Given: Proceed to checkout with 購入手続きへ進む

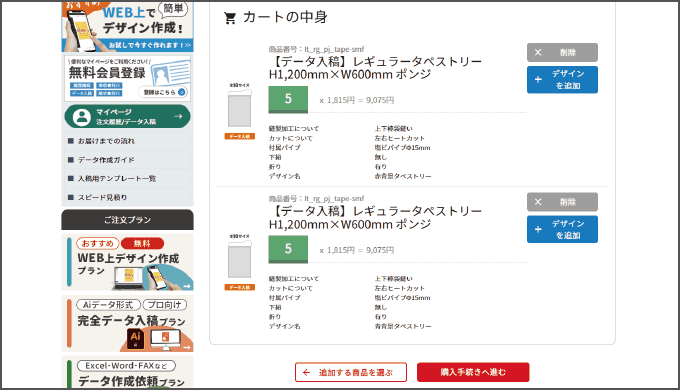Looking at the screenshot, I should (x=473, y=372).
